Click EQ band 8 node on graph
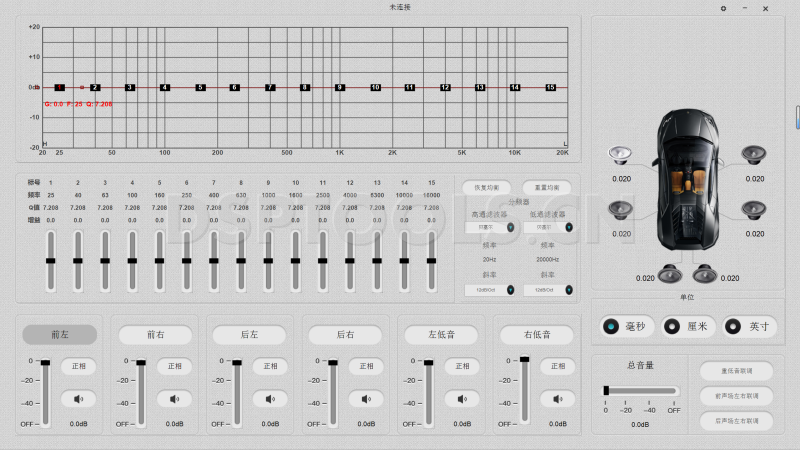This screenshot has width=800, height=450. 305,88
